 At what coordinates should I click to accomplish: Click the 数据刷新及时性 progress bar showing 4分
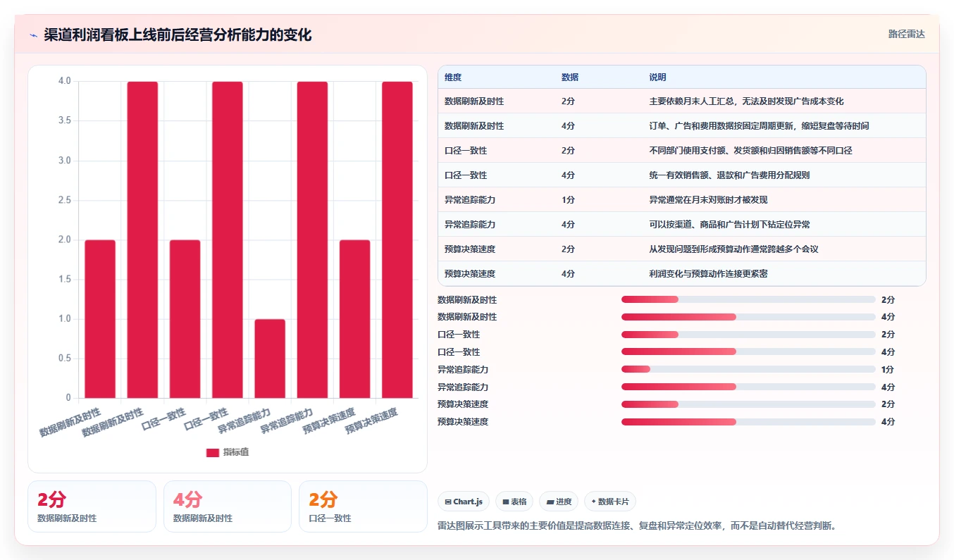coord(748,317)
